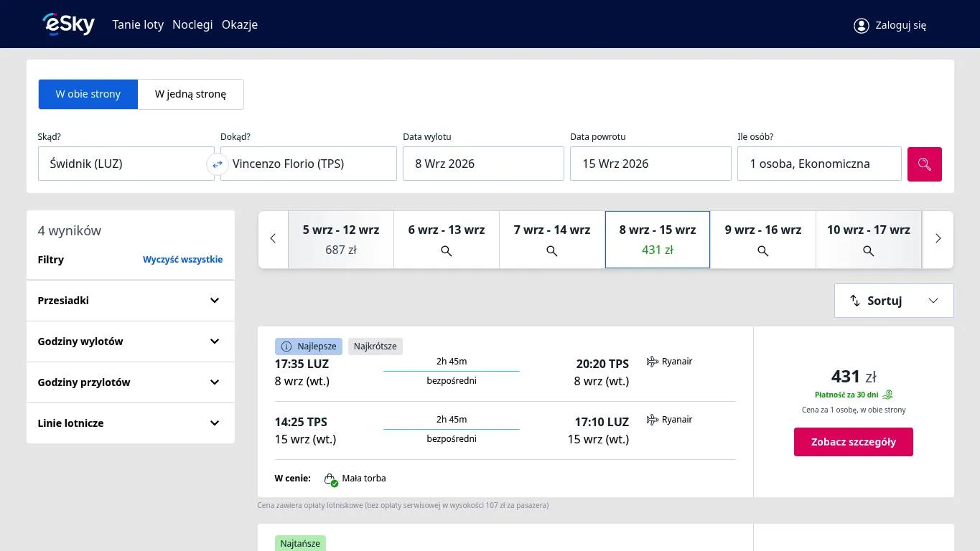The height and width of the screenshot is (551, 980).
Task: Click outbound arrival time 20:20 TPS
Action: (x=602, y=364)
